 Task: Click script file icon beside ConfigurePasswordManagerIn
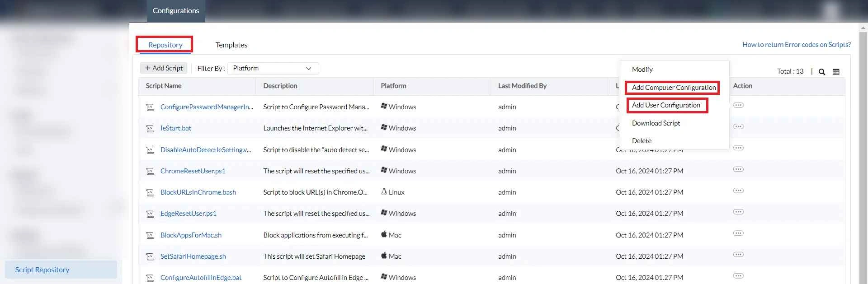coord(150,107)
